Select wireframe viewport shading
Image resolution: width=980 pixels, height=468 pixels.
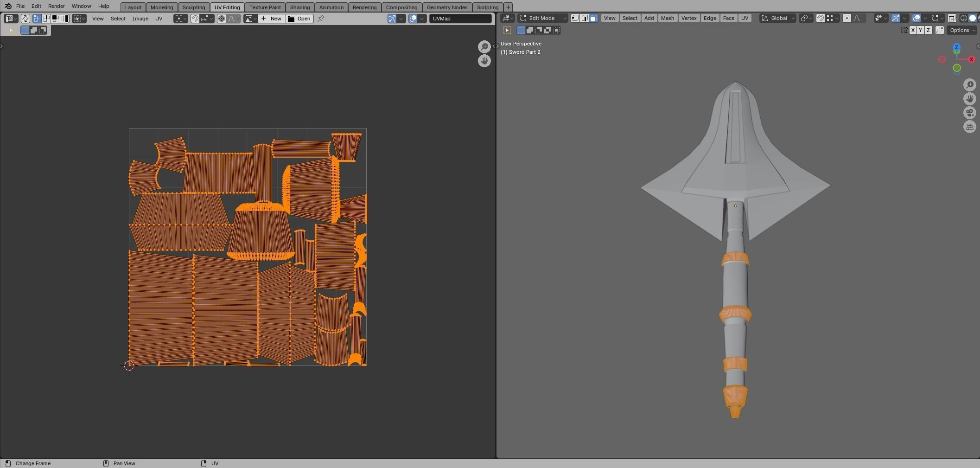[964, 18]
